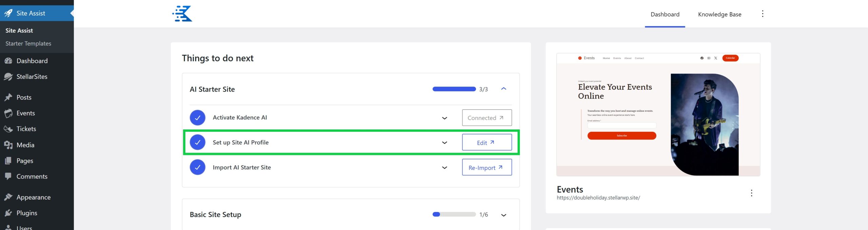Click the Edit button for Site AI Profile
Viewport: 868px width, 230px height.
point(487,143)
